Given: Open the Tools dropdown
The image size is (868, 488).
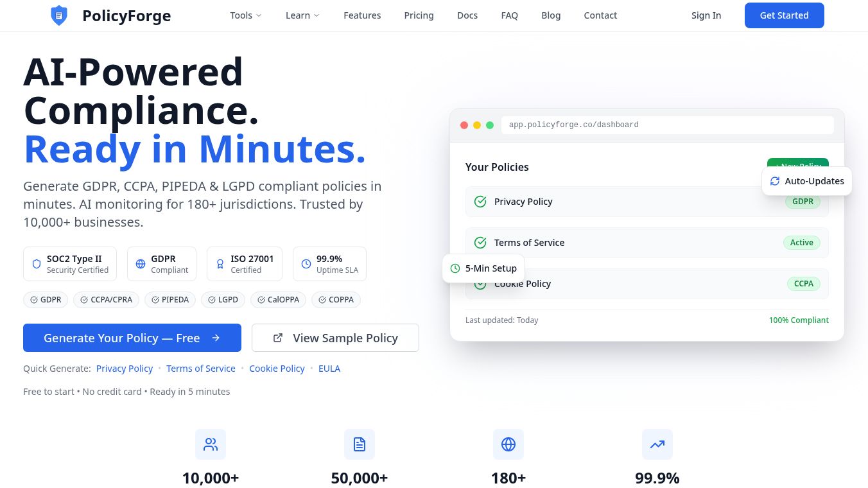Looking at the screenshot, I should click(x=245, y=15).
